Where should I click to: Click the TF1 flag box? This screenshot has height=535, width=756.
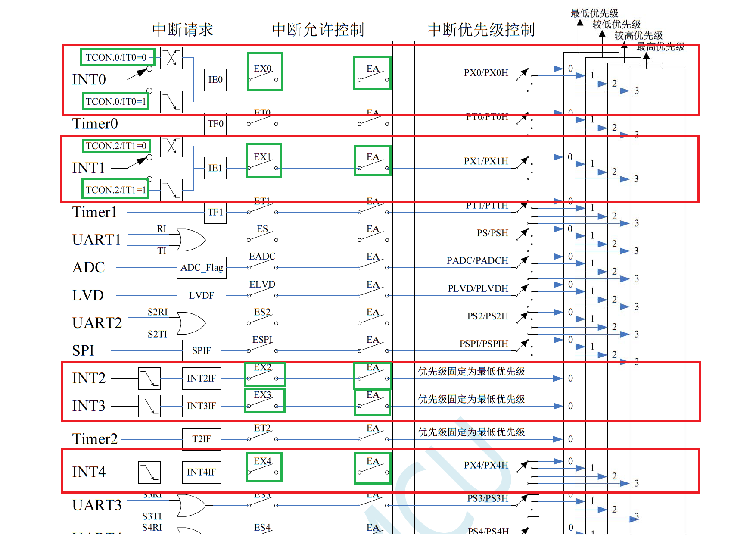coord(215,212)
